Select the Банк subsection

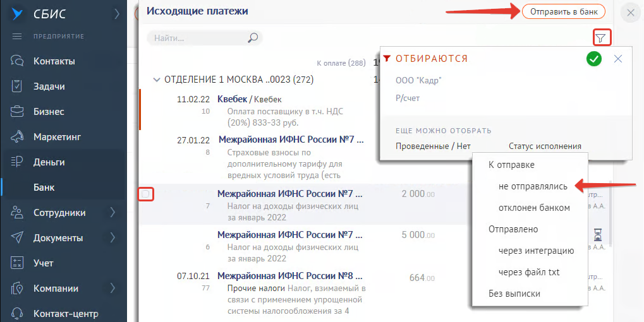coord(44,188)
